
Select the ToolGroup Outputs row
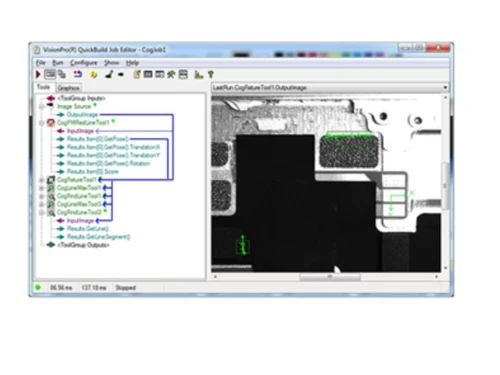click(83, 245)
